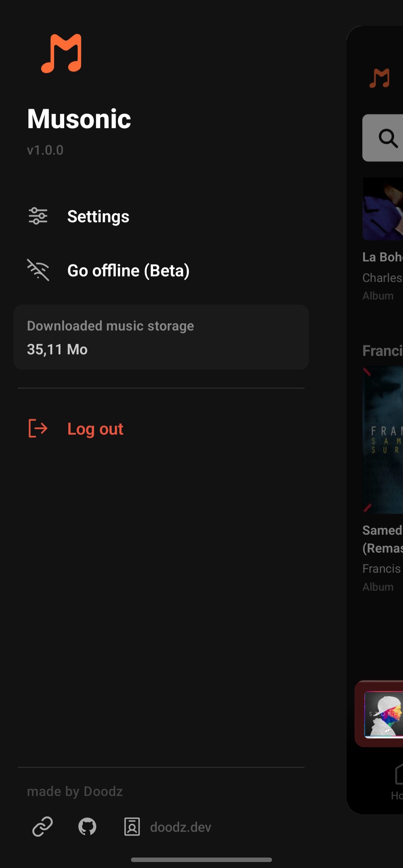403x868 pixels.
Task: Tap the search magnifier icon
Action: [388, 138]
